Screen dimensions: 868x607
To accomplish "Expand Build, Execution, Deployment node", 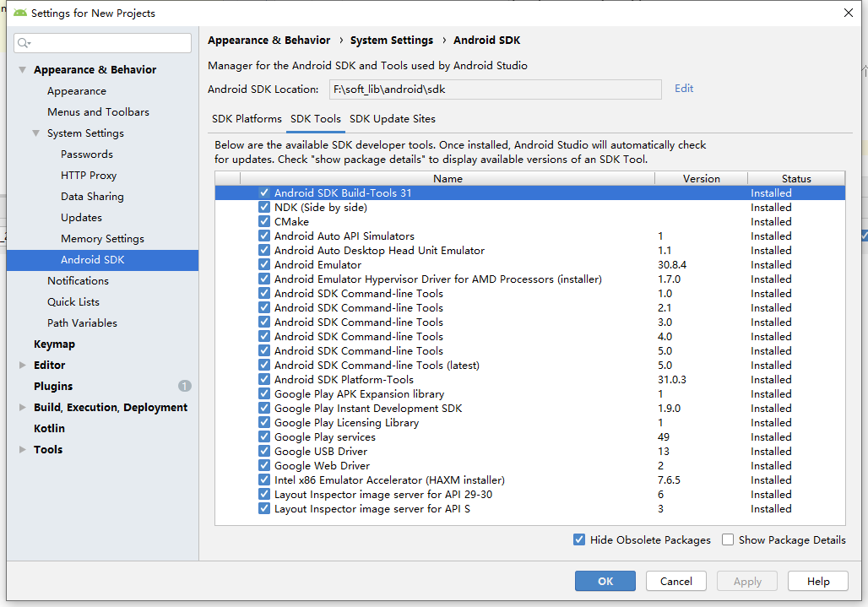I will point(22,407).
